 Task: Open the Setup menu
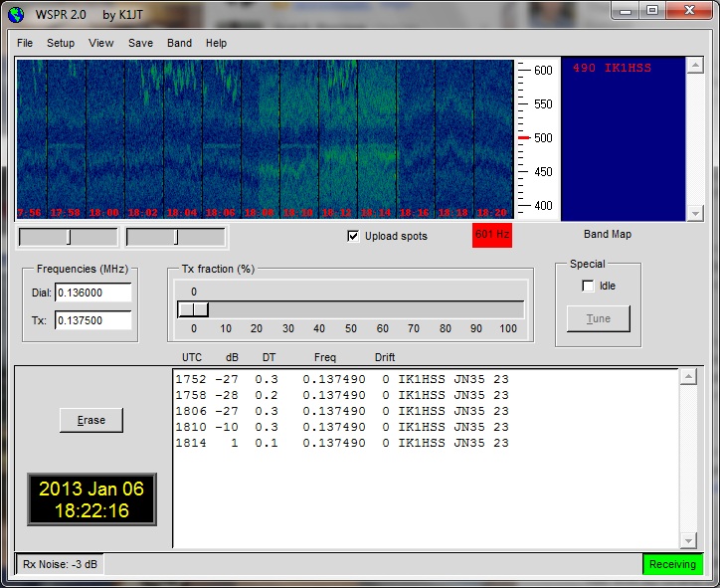61,43
